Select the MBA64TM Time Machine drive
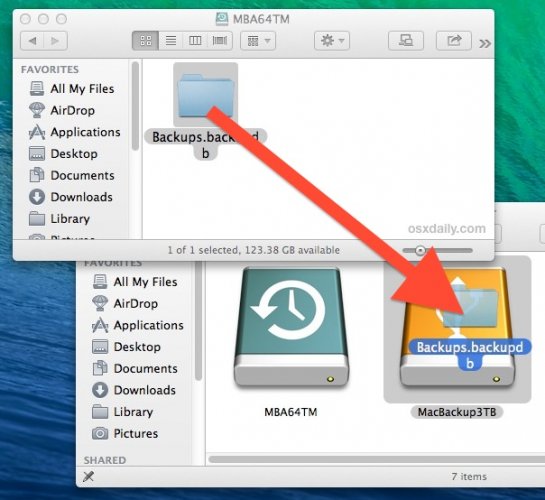 (x=291, y=328)
